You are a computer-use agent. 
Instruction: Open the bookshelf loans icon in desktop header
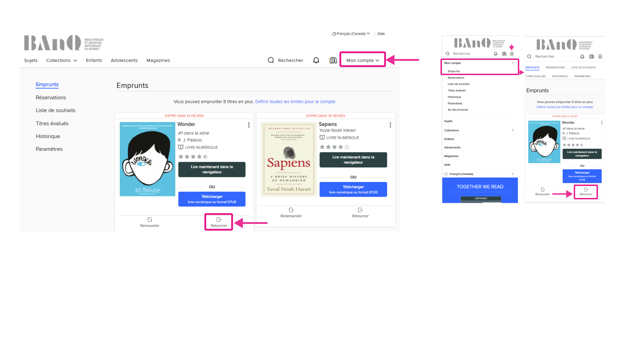click(333, 60)
